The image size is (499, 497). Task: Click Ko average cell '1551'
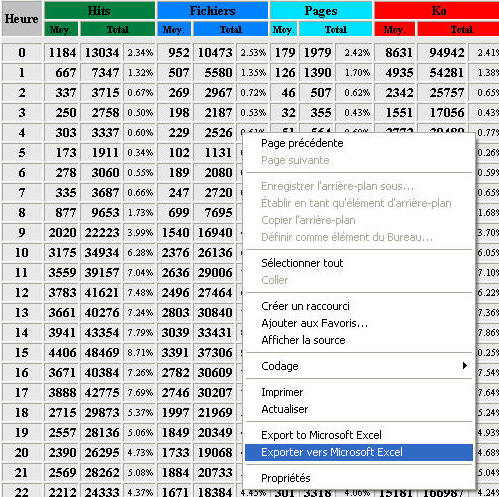pos(395,113)
